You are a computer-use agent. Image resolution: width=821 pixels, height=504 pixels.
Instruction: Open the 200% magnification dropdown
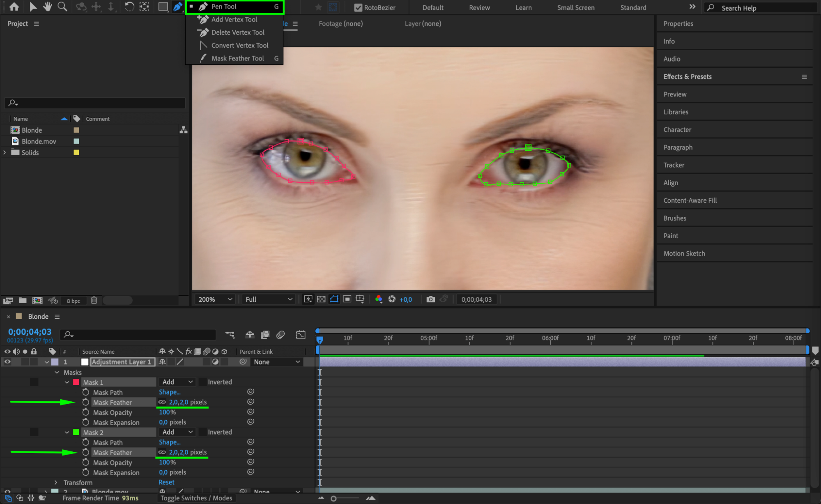pyautogui.click(x=215, y=299)
